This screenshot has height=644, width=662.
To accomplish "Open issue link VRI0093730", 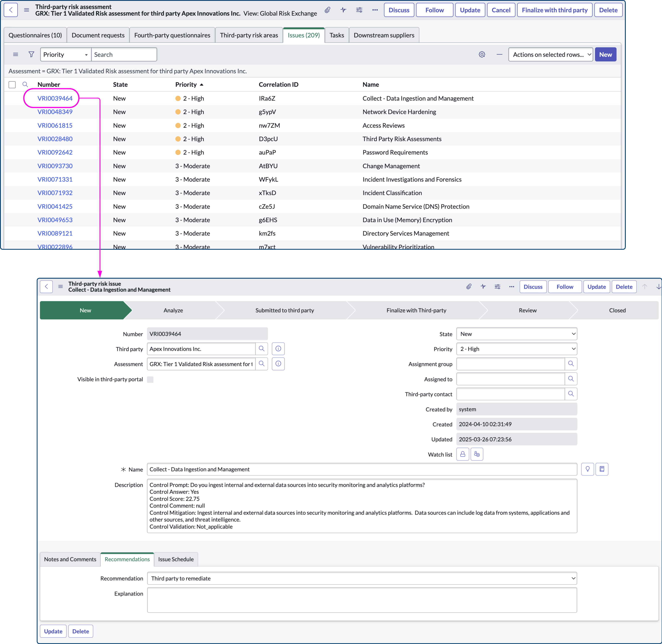I will tap(55, 166).
